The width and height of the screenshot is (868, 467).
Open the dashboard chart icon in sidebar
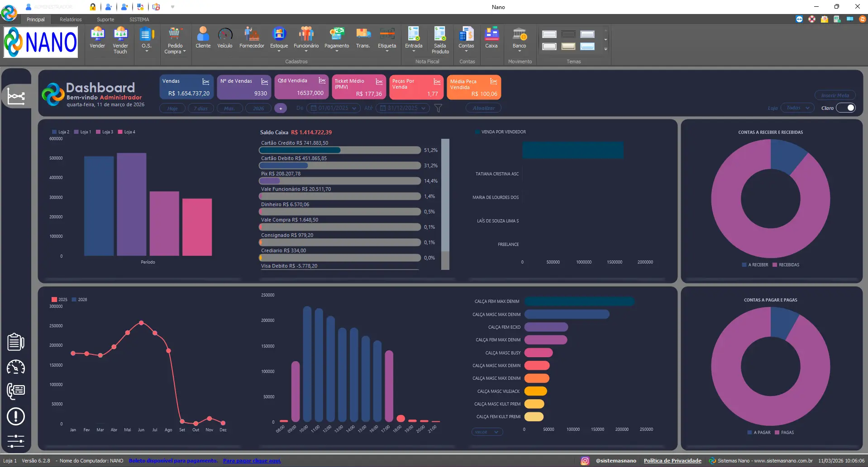16,96
